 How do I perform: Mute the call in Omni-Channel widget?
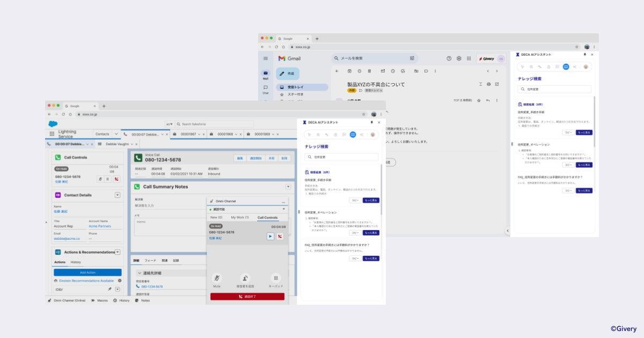(x=217, y=278)
